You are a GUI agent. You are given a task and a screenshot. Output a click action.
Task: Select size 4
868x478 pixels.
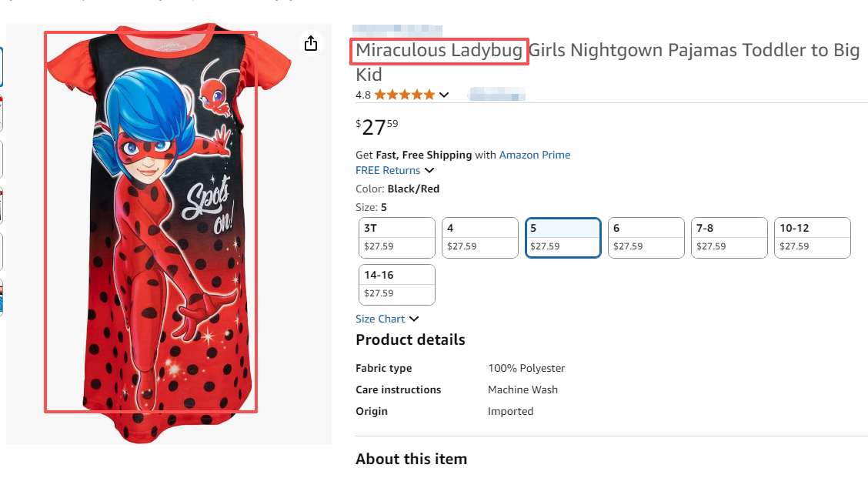click(x=480, y=237)
